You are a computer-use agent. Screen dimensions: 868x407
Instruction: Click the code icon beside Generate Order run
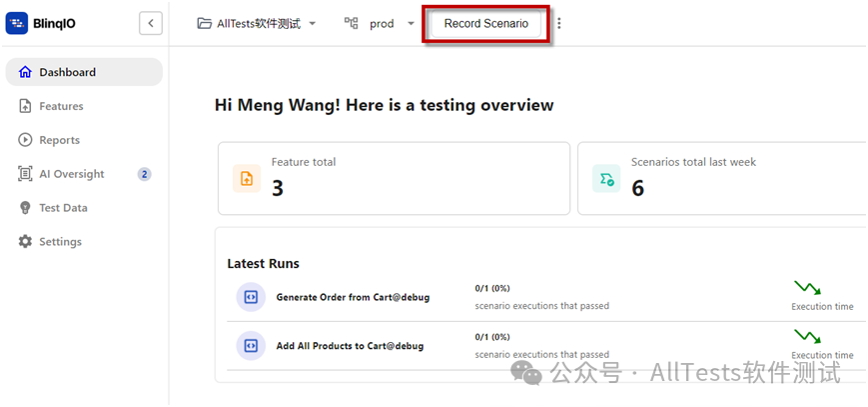click(251, 297)
